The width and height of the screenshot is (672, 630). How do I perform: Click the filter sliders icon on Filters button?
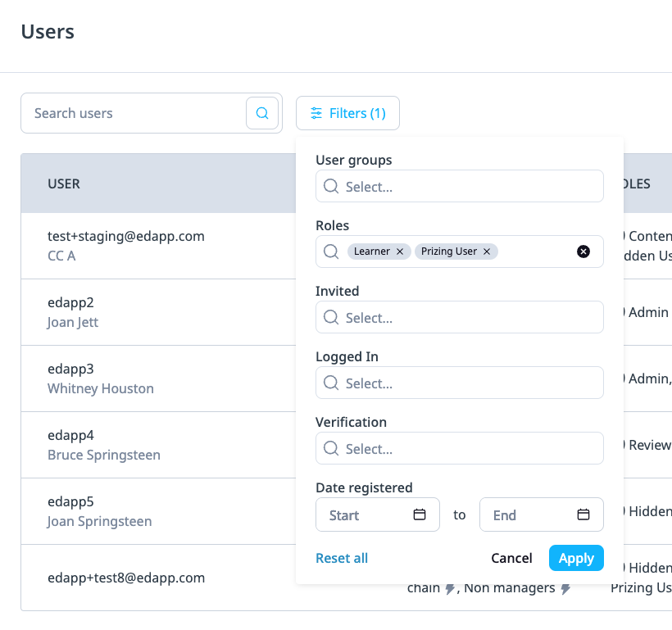pyautogui.click(x=317, y=113)
